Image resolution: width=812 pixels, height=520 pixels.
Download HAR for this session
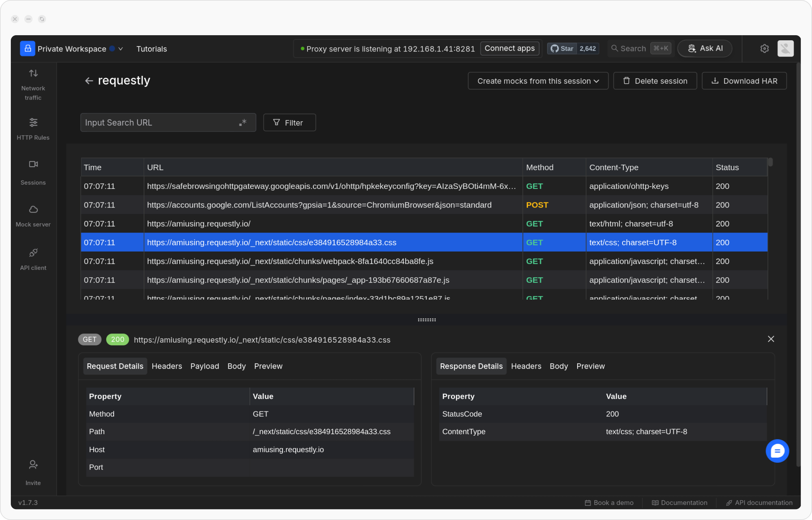point(744,81)
